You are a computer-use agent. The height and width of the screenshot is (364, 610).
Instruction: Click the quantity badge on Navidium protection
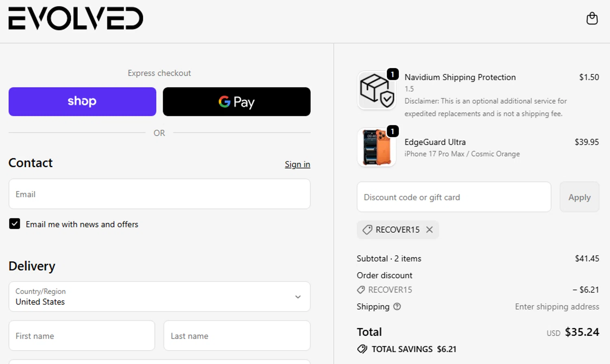click(392, 74)
